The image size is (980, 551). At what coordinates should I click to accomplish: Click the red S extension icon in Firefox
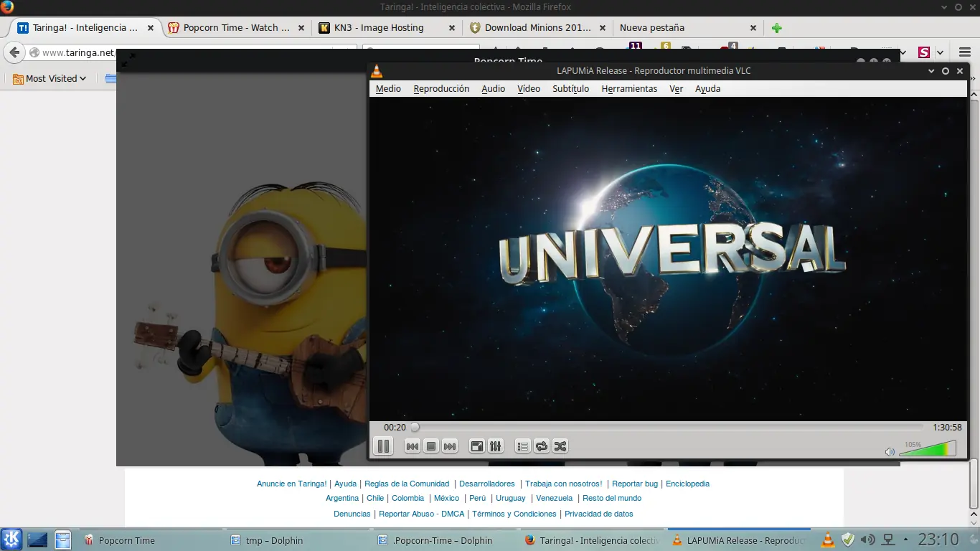pos(924,52)
